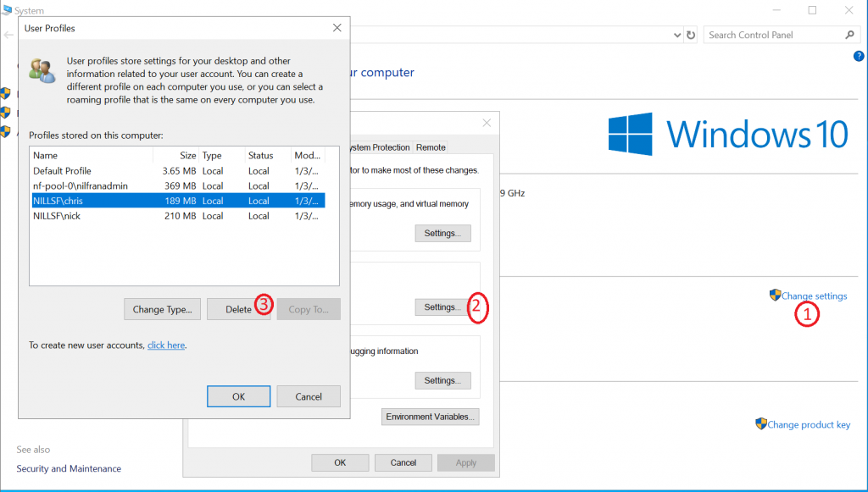Sort profiles by the Type column header
This screenshot has width=868, height=492.
click(x=222, y=155)
